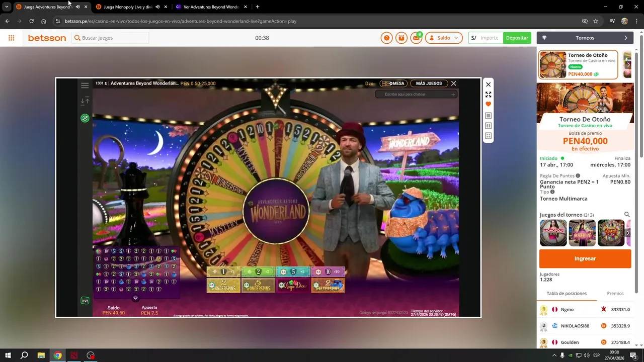Switch to Ver Adventures Beyond Wonderland browser tab

point(211,7)
